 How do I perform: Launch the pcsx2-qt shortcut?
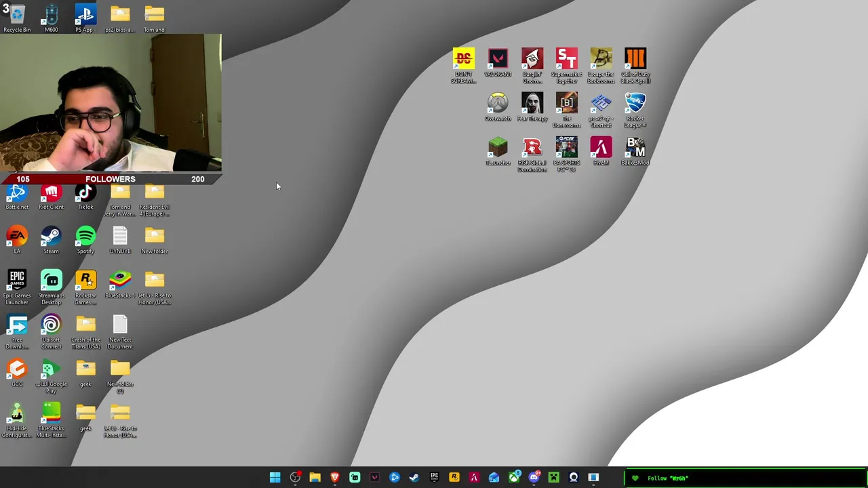point(601,110)
